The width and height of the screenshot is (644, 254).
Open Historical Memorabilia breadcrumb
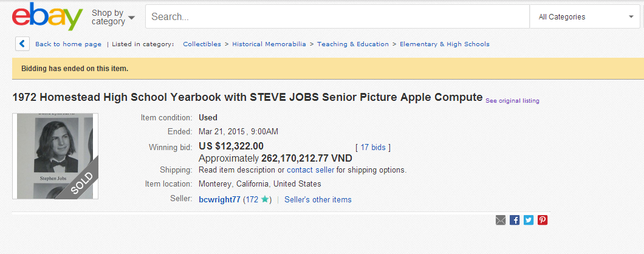pos(269,44)
